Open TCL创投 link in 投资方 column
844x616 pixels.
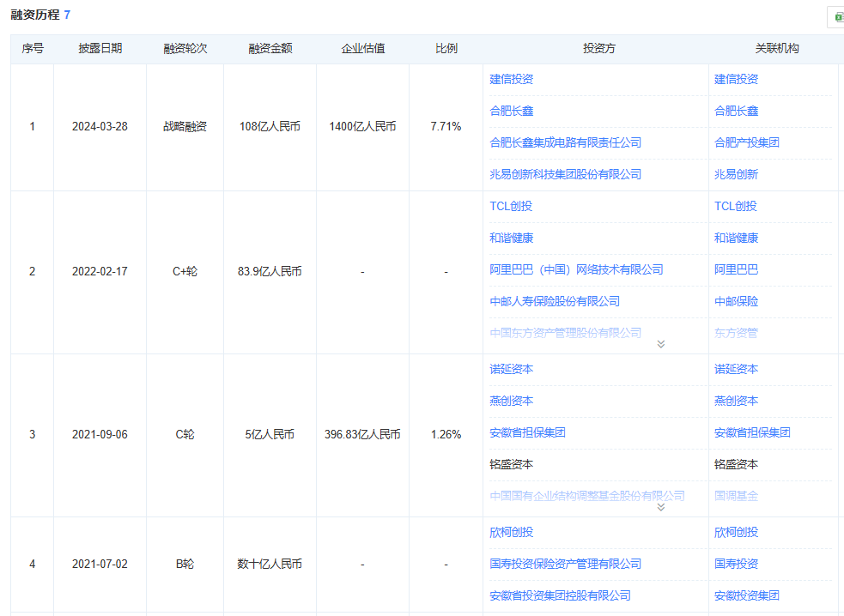point(511,206)
